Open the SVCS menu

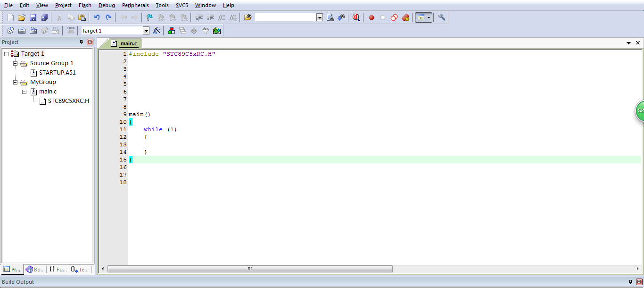tap(182, 5)
